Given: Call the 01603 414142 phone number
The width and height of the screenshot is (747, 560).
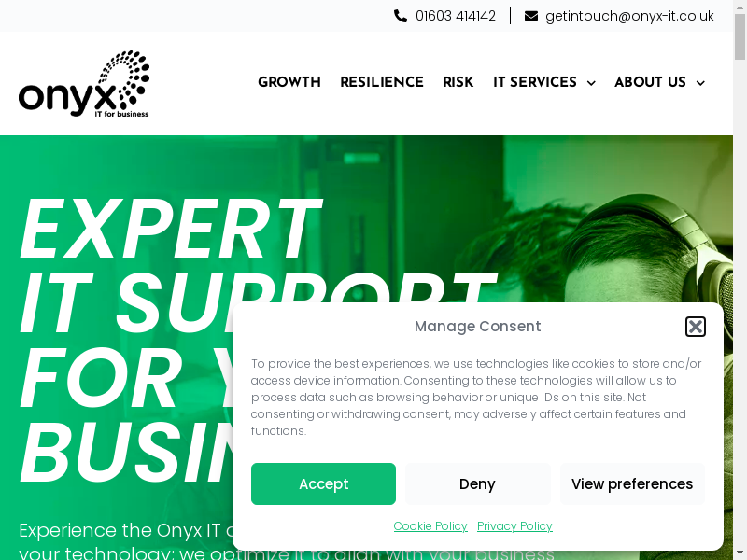Looking at the screenshot, I should coord(456,16).
